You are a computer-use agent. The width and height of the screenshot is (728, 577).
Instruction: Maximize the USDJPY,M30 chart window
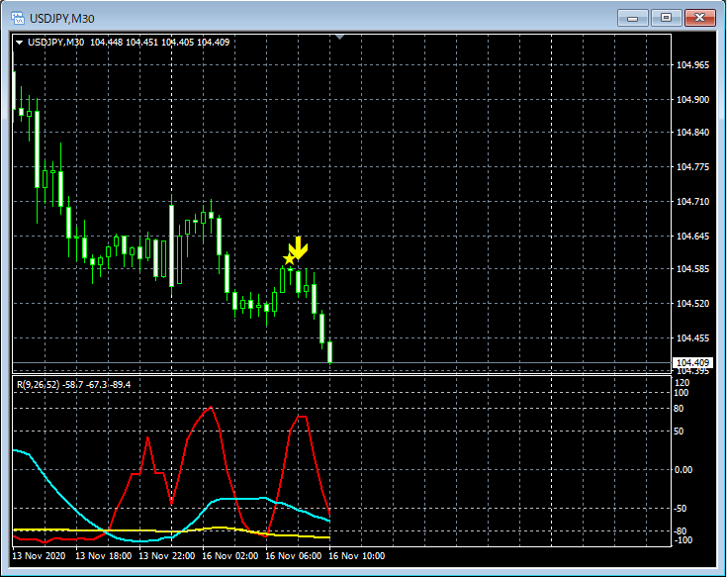[x=666, y=18]
